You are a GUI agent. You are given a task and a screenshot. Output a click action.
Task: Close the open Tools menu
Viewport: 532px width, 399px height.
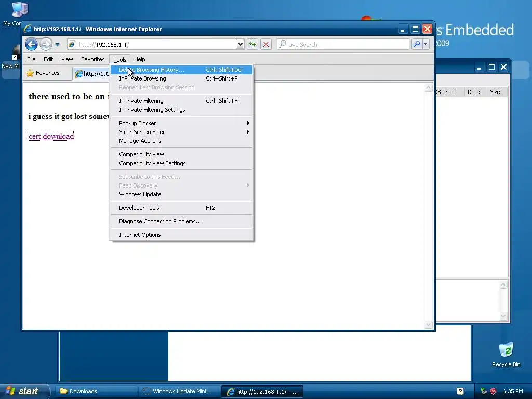120,59
